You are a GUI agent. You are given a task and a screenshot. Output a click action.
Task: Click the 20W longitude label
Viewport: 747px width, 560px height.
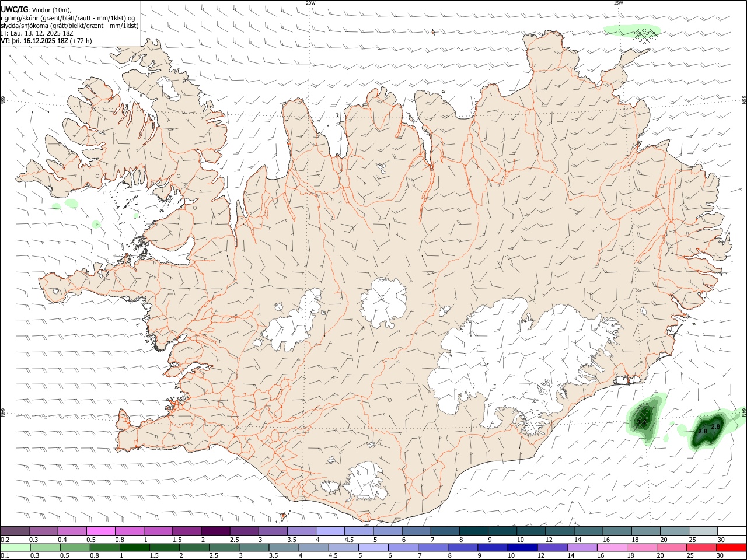click(x=310, y=3)
